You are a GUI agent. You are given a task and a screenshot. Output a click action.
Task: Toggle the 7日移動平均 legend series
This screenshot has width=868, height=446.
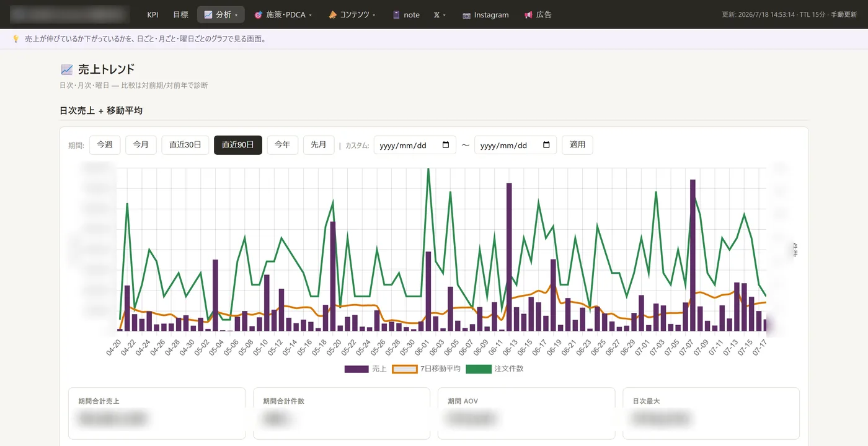click(x=427, y=369)
